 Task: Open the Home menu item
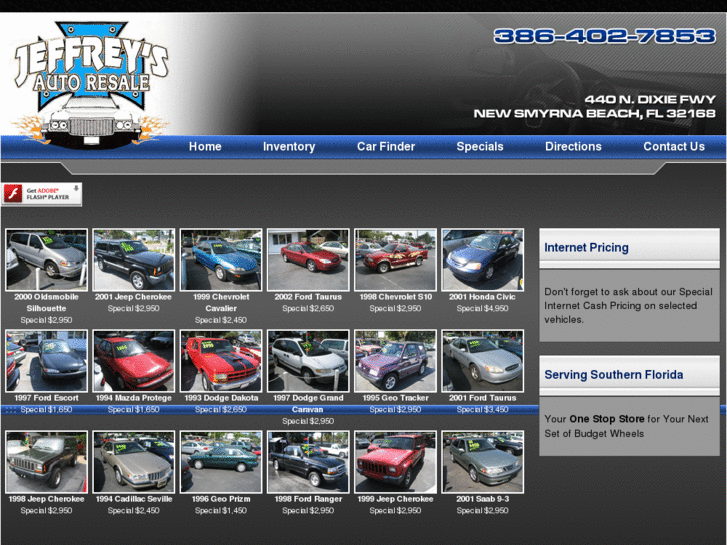tap(205, 147)
